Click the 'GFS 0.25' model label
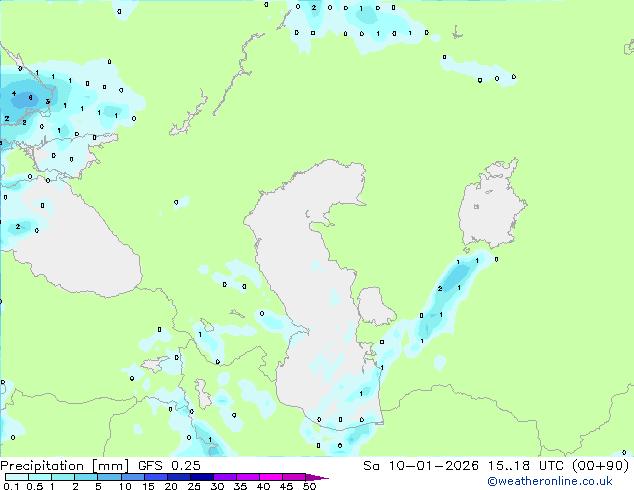The height and width of the screenshot is (490, 634). pyautogui.click(x=169, y=466)
